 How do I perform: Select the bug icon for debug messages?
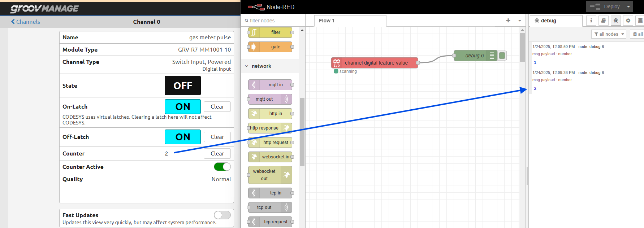pos(616,21)
